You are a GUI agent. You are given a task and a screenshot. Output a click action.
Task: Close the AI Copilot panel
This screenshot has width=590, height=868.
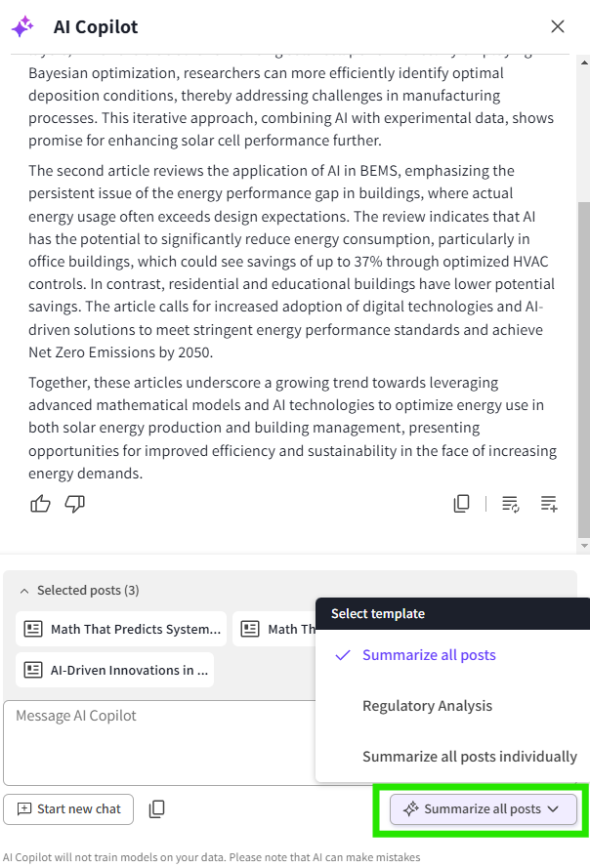[x=558, y=26]
